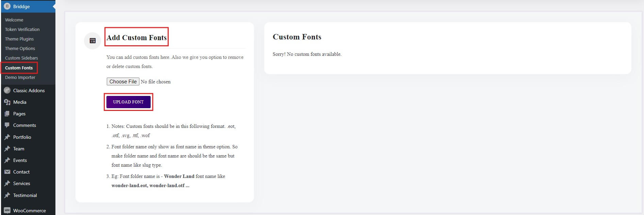Select Custom Fonts in the sidebar
The height and width of the screenshot is (215, 644).
tap(19, 68)
